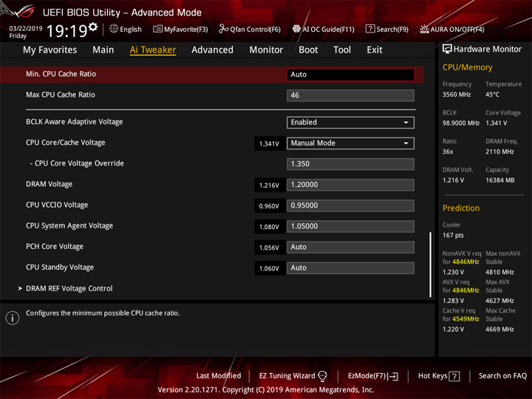Select the Min. CPU Cache Ratio label
This screenshot has width=532, height=399.
click(61, 74)
